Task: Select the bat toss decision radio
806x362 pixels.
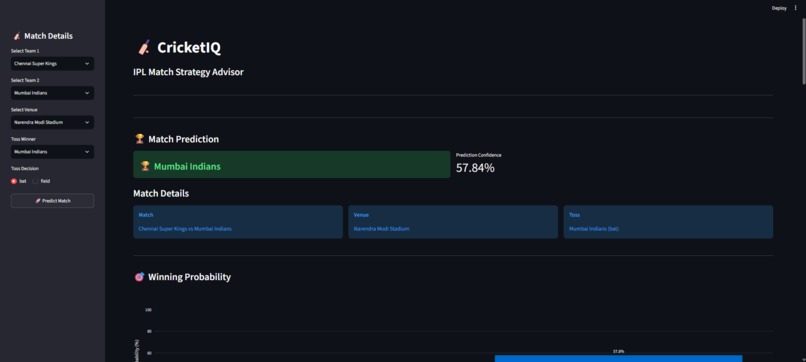Action: click(14, 181)
